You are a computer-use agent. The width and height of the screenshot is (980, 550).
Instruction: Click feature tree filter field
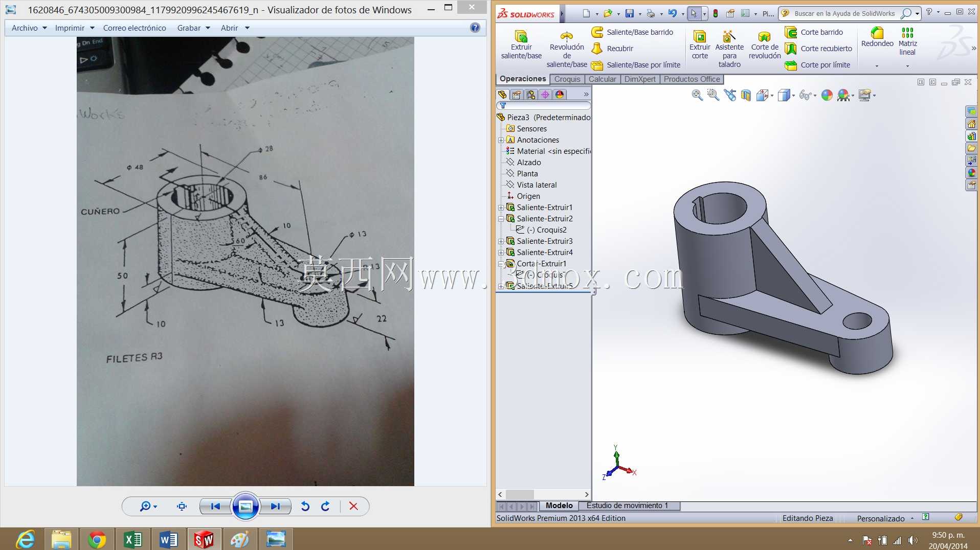pos(543,106)
